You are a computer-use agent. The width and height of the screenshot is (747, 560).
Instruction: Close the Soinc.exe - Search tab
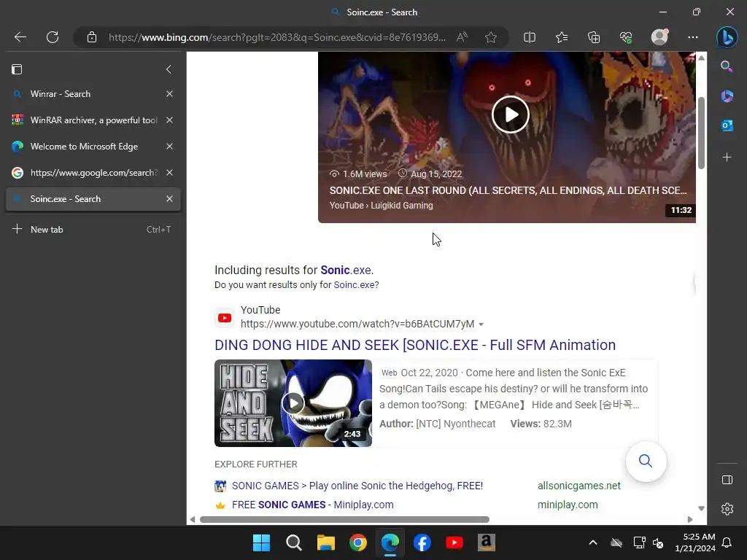(169, 198)
